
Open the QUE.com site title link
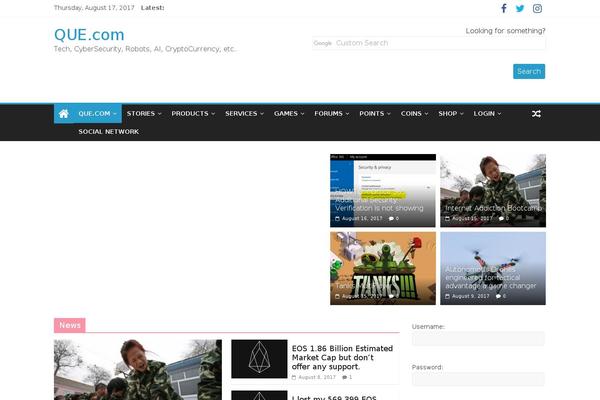pos(89,35)
